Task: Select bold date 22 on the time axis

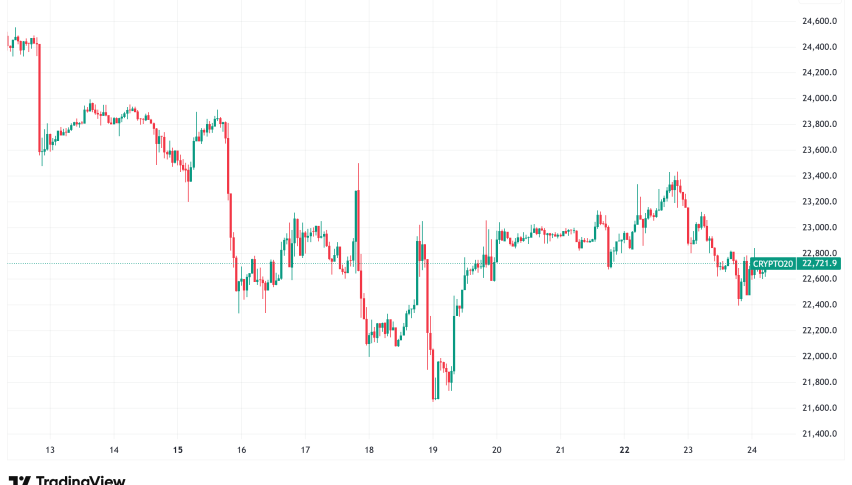Action: (624, 450)
